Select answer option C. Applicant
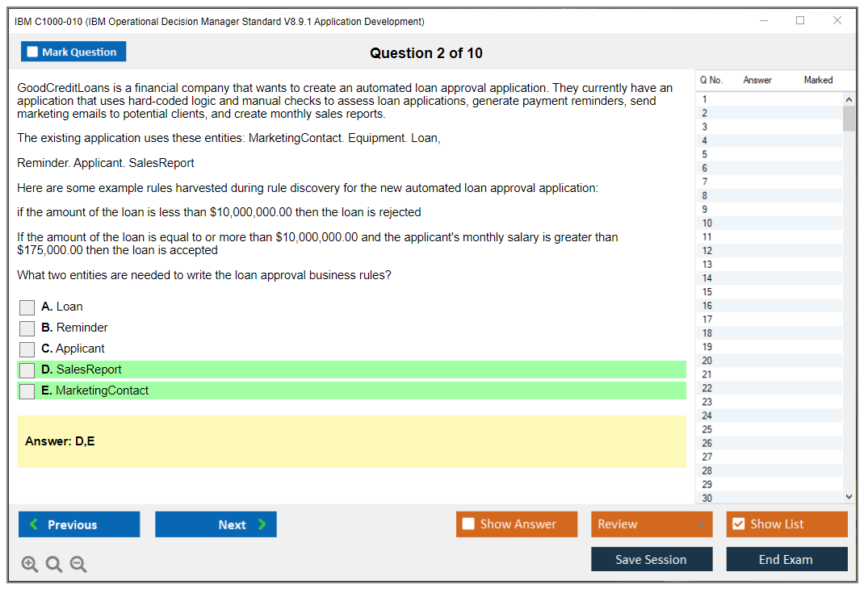Viewport: 868px width, 593px height. (x=27, y=349)
